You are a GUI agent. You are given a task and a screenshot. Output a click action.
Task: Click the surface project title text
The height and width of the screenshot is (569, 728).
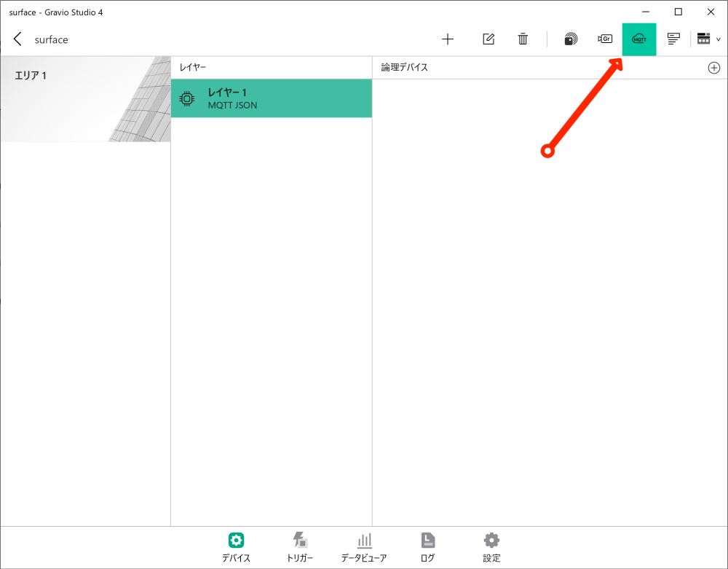50,39
